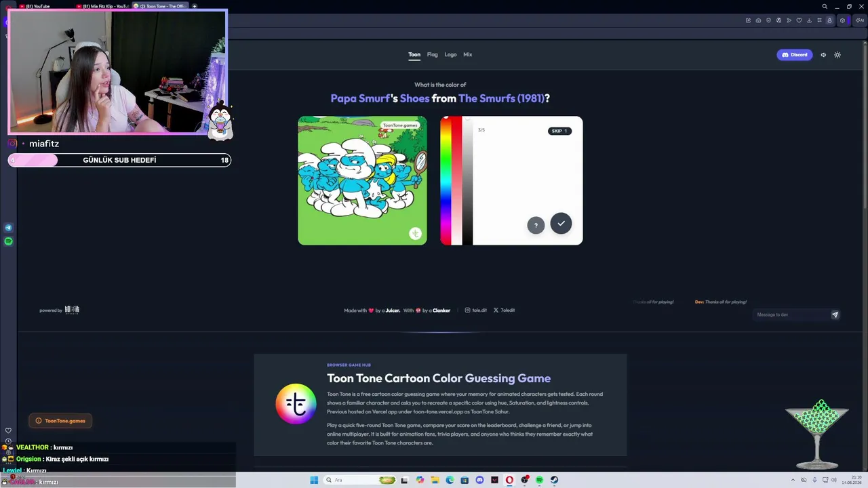This screenshot has width=868, height=488.
Task: Click the Smurfs cartoon image
Action: (x=362, y=180)
